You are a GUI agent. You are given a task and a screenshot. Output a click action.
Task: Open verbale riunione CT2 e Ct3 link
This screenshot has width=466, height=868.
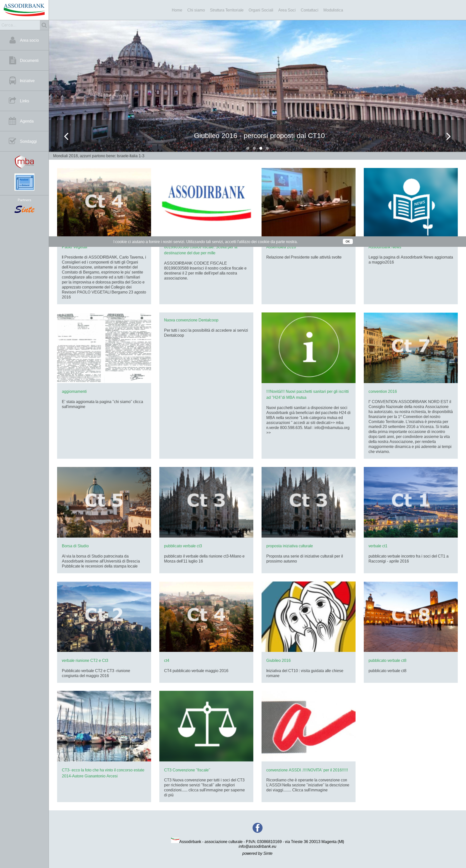[x=85, y=660]
